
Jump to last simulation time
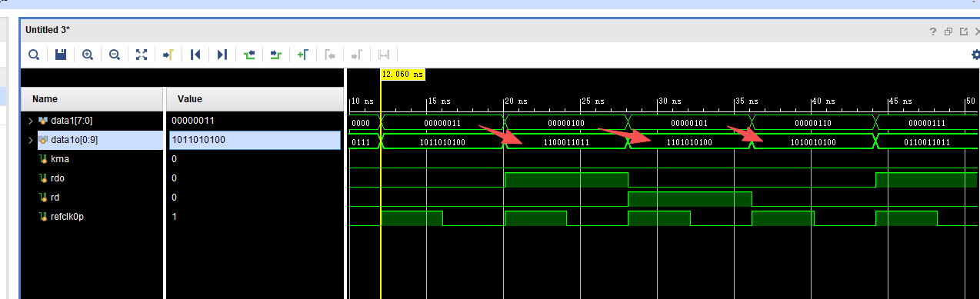coord(222,55)
